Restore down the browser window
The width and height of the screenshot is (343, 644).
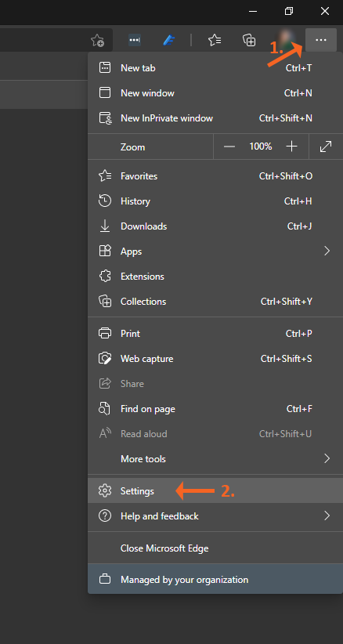[289, 11]
